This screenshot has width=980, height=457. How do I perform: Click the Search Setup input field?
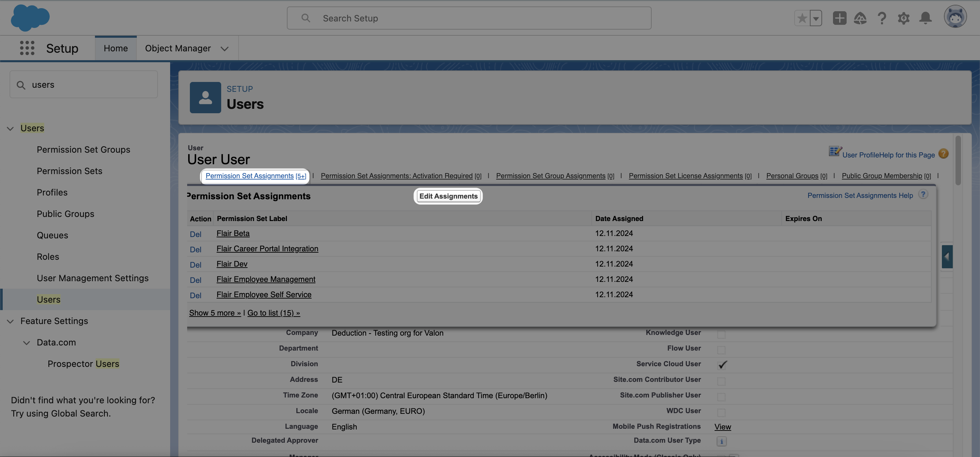point(469,18)
